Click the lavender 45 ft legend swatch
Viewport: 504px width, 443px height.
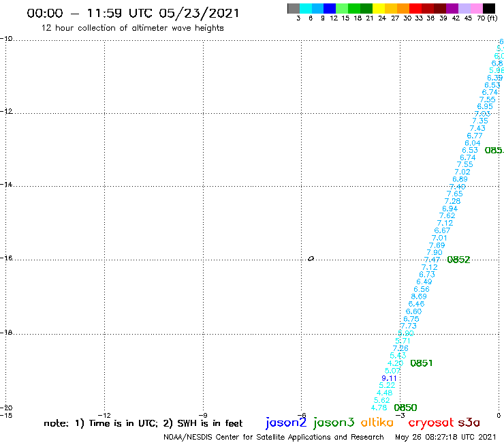[x=464, y=8]
